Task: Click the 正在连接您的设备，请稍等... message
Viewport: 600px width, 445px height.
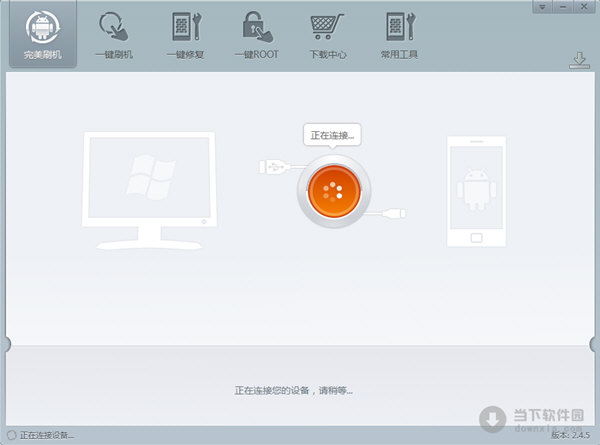Action: 293,391
